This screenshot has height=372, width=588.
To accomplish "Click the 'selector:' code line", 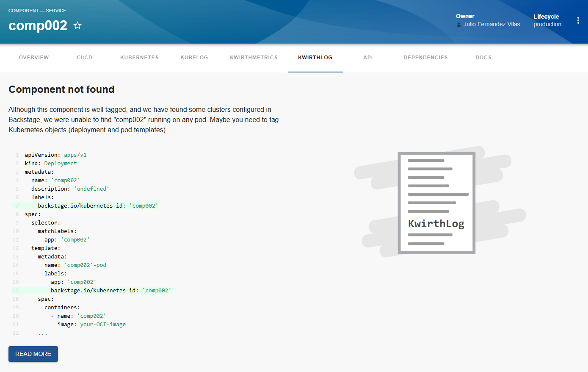I will pos(46,223).
